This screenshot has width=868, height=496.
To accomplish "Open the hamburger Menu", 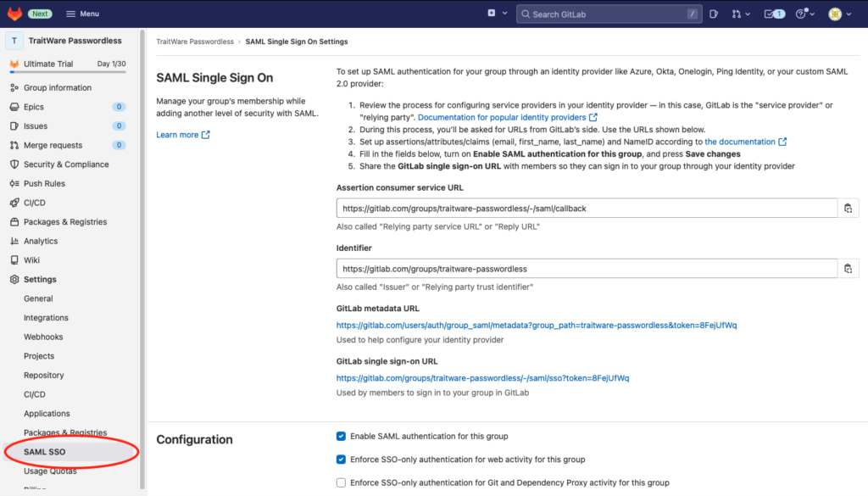I will click(x=82, y=14).
